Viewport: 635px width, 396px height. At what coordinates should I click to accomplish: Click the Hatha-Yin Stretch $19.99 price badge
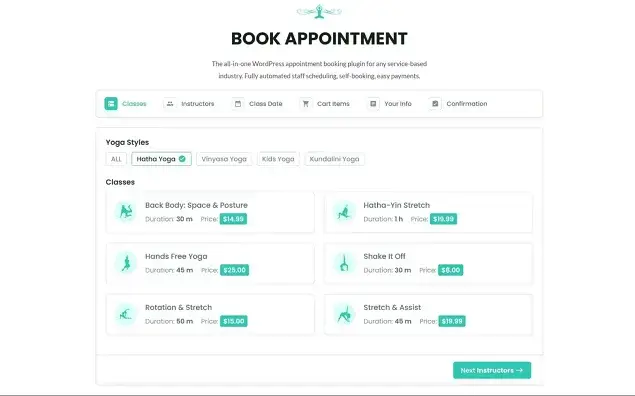tap(443, 219)
